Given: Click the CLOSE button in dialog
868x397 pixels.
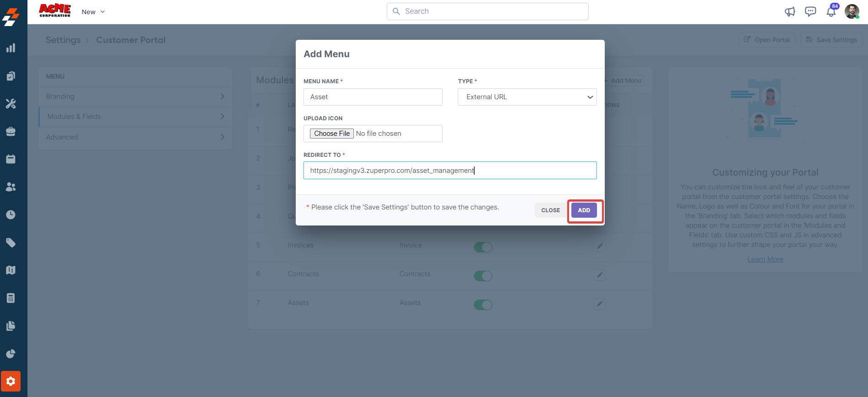Looking at the screenshot, I should [x=551, y=210].
